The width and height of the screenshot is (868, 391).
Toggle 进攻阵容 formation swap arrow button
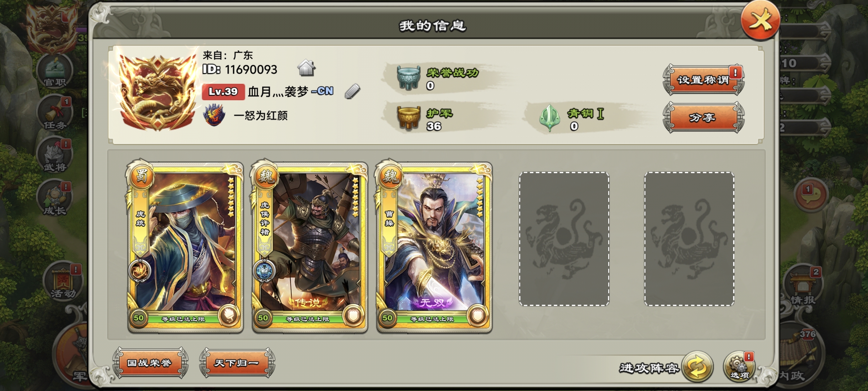coord(697,367)
